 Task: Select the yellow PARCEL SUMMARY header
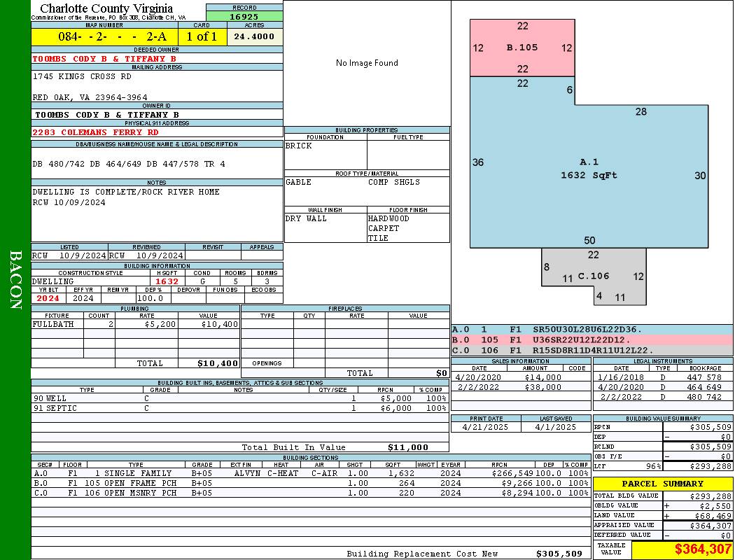click(x=663, y=484)
